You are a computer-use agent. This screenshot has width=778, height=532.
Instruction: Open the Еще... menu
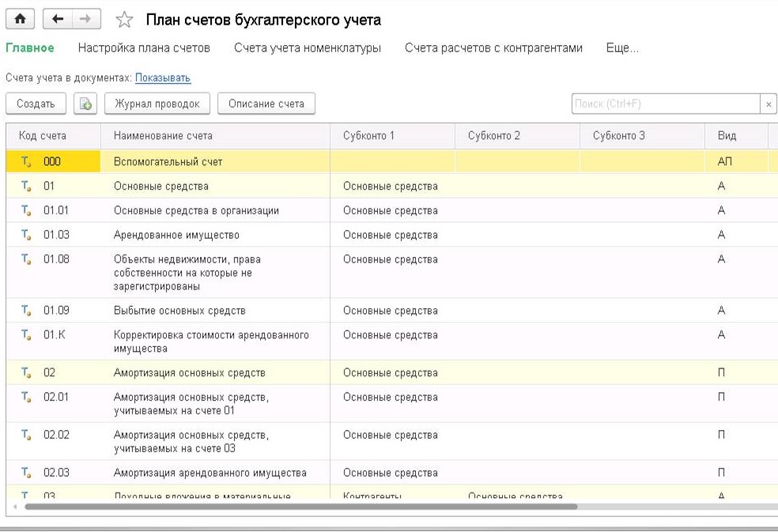pos(621,48)
